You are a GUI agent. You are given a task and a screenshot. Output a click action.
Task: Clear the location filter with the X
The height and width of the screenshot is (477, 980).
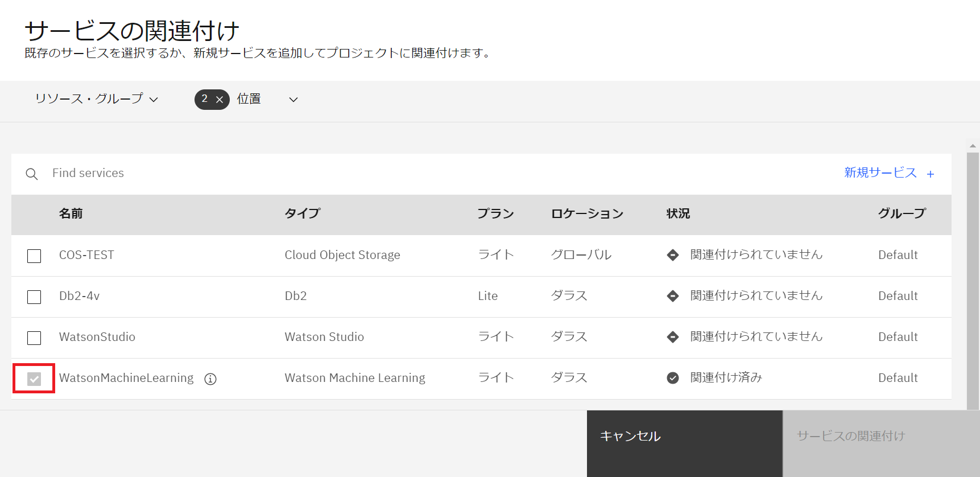(x=220, y=100)
